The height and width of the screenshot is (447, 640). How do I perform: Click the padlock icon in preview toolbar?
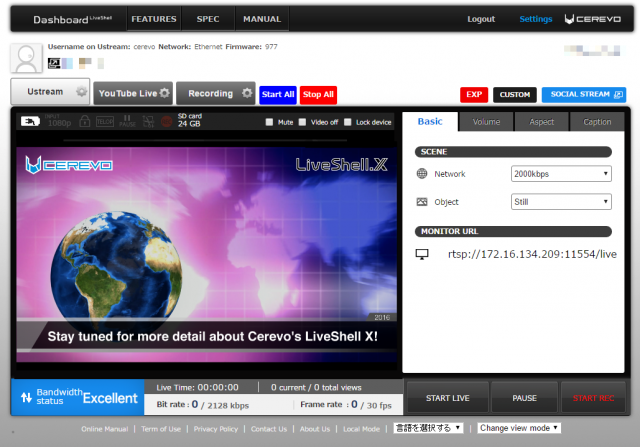coord(84,121)
